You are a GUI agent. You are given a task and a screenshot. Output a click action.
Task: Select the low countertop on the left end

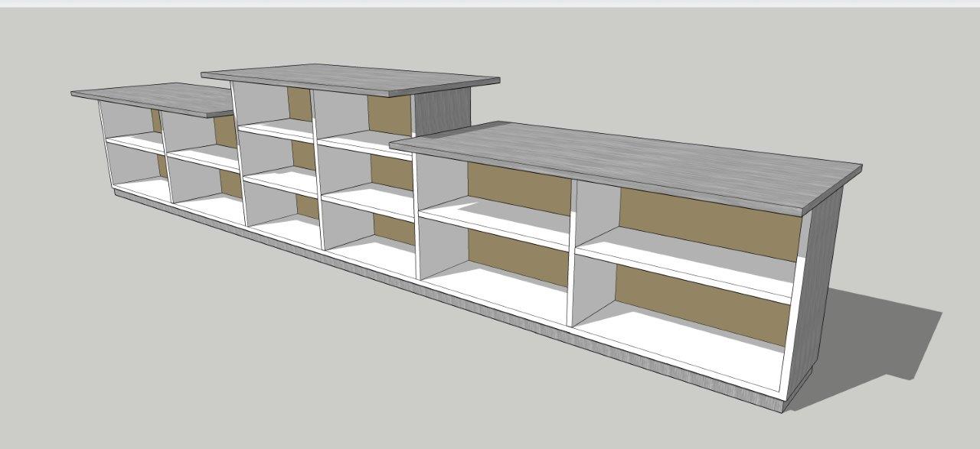(x=153, y=99)
